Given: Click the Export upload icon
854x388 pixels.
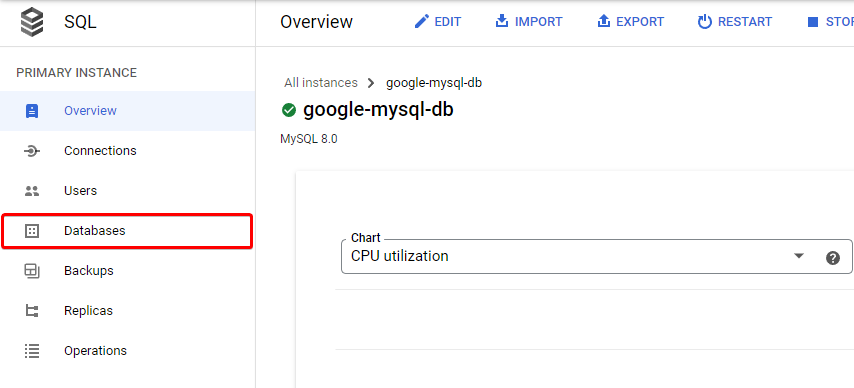Looking at the screenshot, I should (x=603, y=22).
